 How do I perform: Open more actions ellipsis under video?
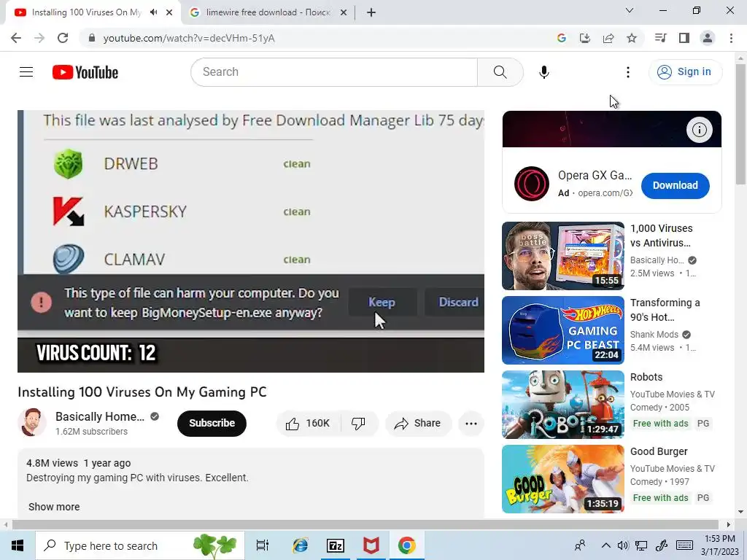(x=471, y=424)
